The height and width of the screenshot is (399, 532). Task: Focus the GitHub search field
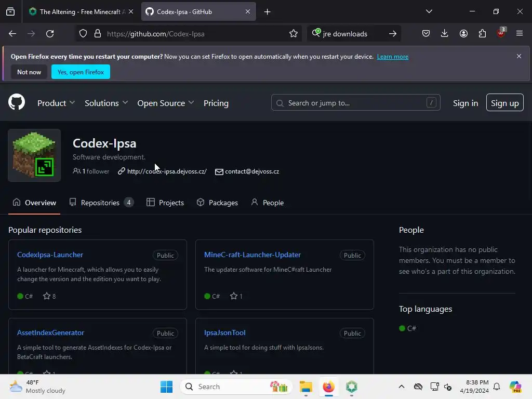coord(355,103)
